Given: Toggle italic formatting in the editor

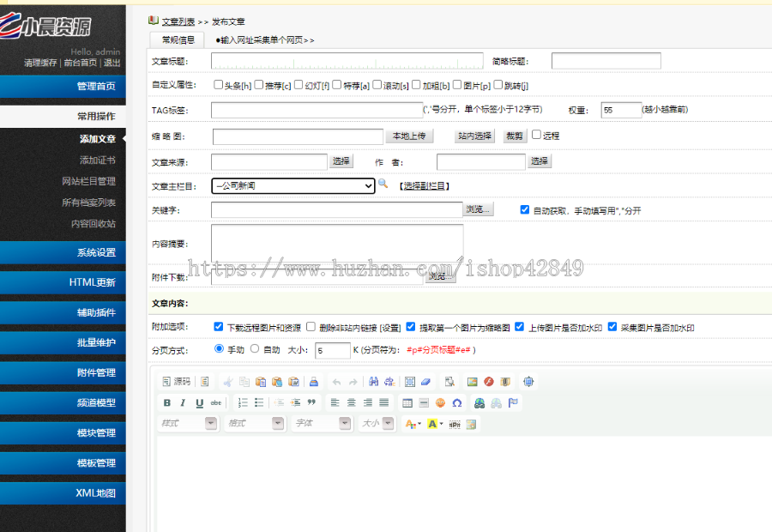Looking at the screenshot, I should pyautogui.click(x=183, y=403).
